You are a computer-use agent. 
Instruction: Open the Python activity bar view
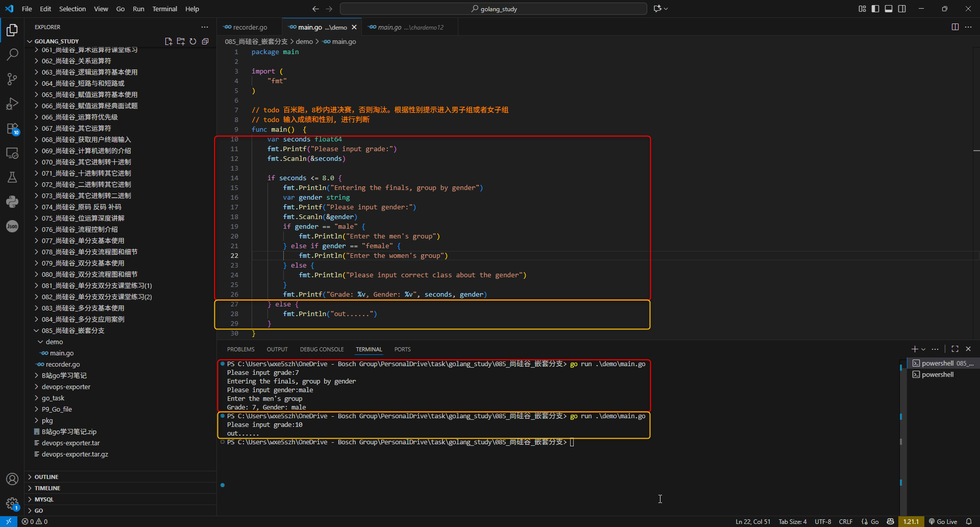pos(12,202)
